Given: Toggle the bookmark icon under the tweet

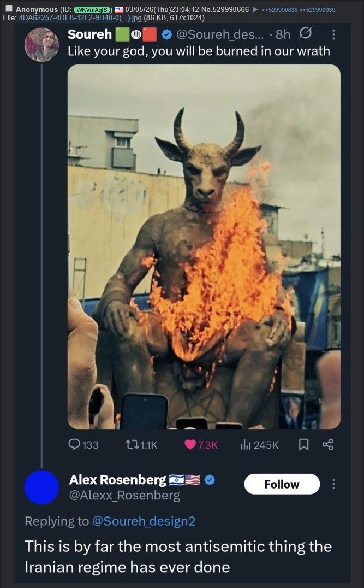Looking at the screenshot, I should [x=304, y=445].
